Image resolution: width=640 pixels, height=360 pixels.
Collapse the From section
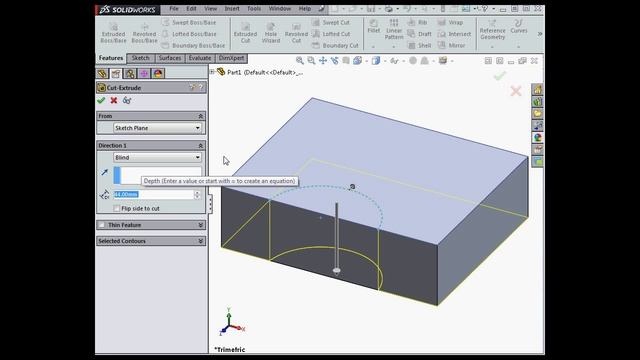click(200, 116)
